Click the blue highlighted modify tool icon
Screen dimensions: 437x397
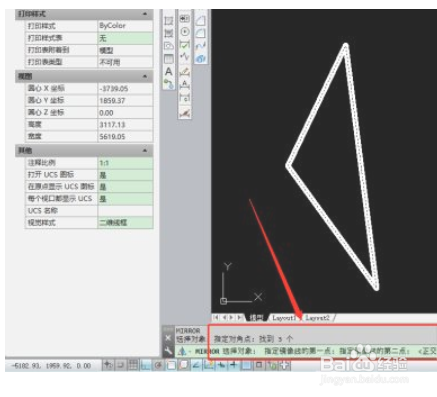coord(200,58)
